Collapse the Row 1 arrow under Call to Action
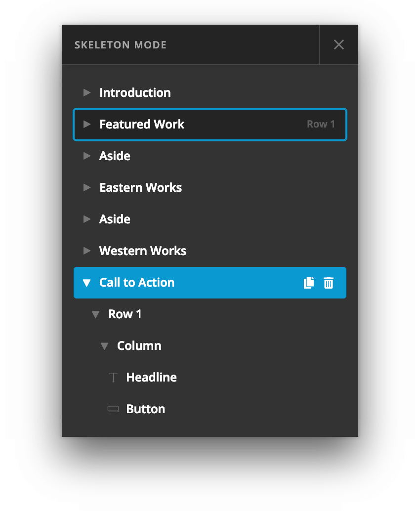420x511 pixels. coord(96,315)
